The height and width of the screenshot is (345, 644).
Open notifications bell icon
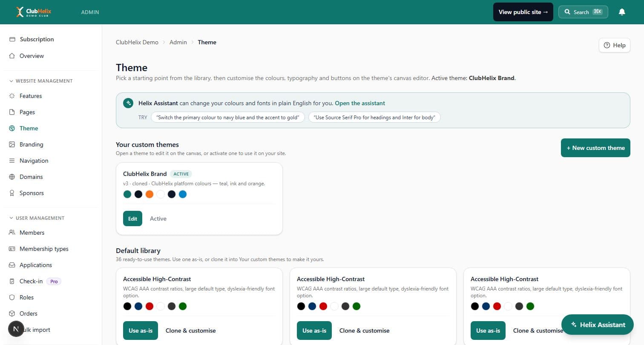click(622, 12)
